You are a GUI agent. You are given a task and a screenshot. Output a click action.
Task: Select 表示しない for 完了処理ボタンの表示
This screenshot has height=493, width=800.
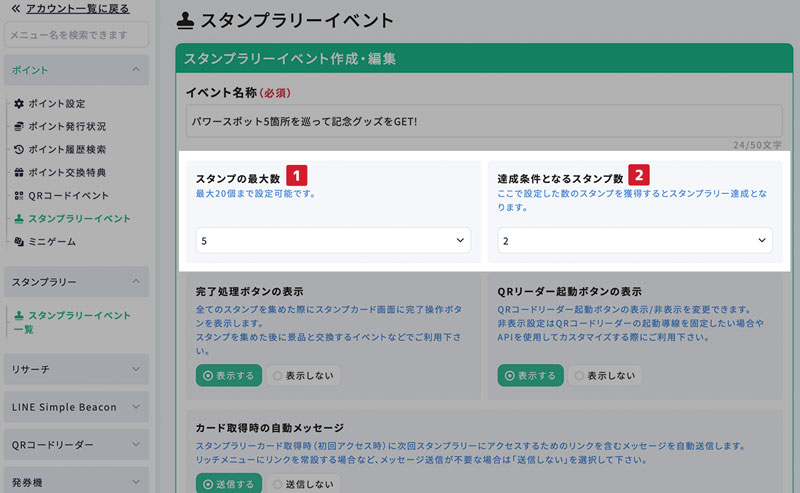[304, 376]
